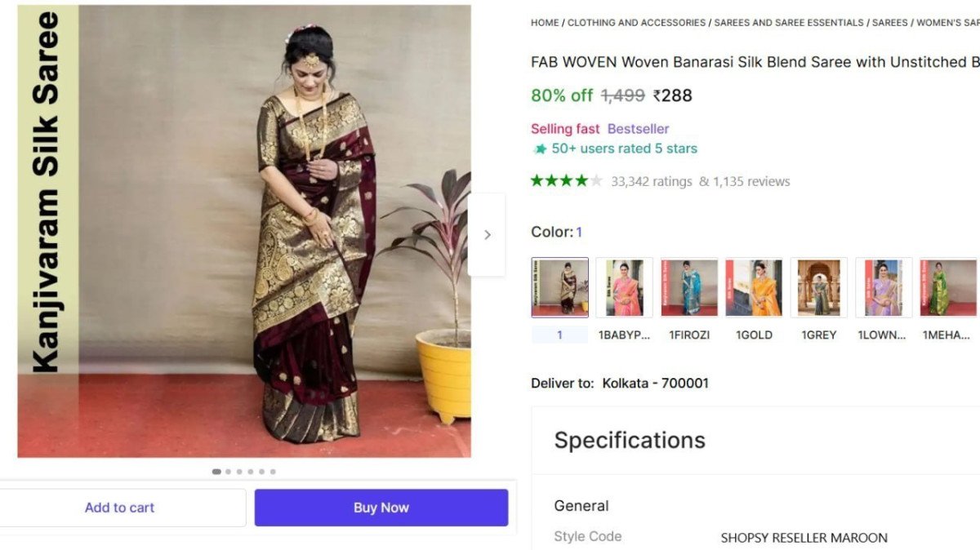The height and width of the screenshot is (550, 980).
Task: Click Add to cart
Action: tap(119, 507)
